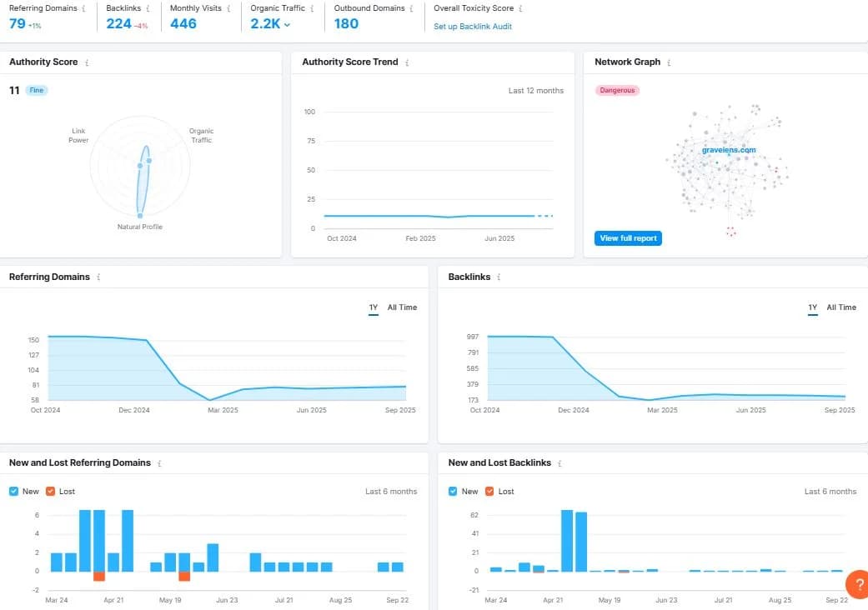Click View full report button
The image size is (868, 610).
(x=629, y=238)
